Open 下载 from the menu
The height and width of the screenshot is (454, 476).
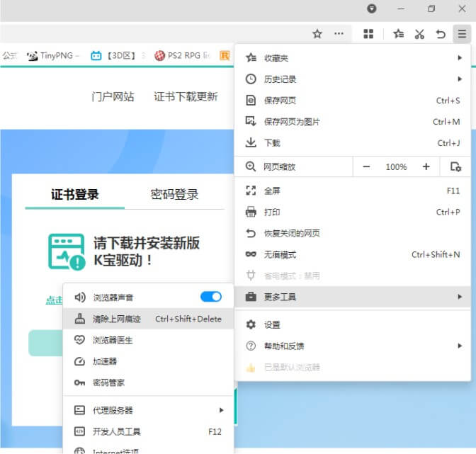pyautogui.click(x=353, y=142)
